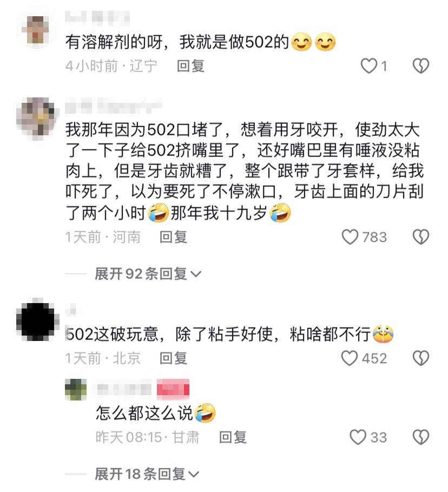448x492 pixels.
Task: Dislike the Gansu reply posted 08:15
Action: tap(421, 437)
